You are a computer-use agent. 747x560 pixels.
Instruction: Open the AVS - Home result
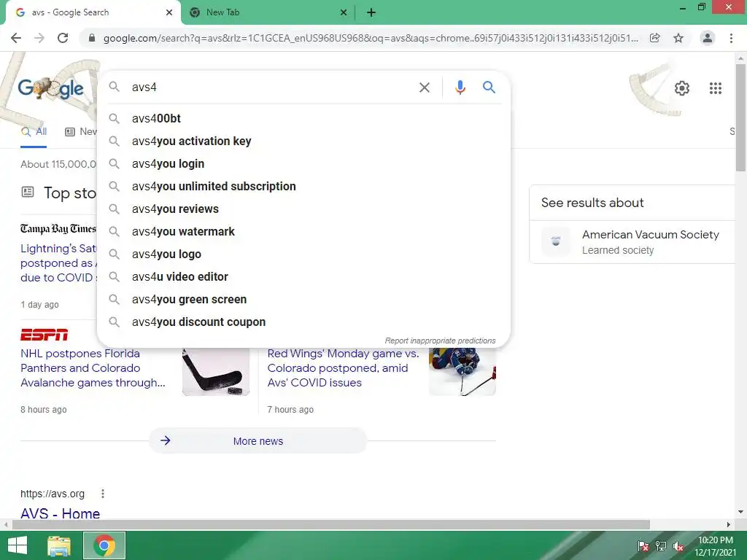pos(60,513)
